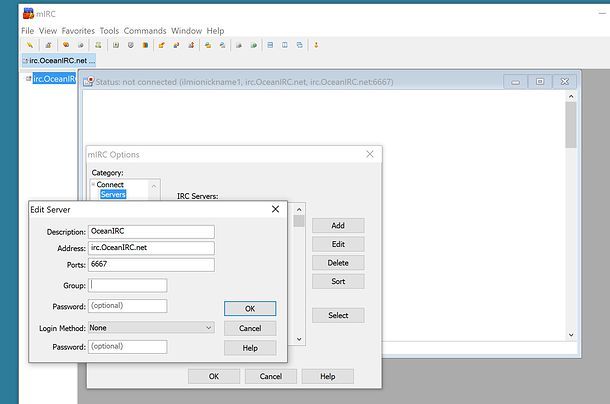
Task: Click the Channels List toolbar icon
Action: coord(81,45)
